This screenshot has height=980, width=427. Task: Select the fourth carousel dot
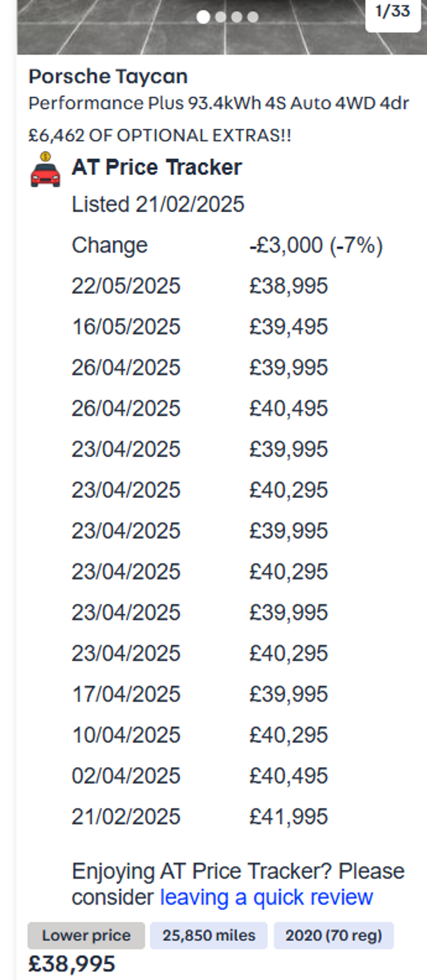[253, 17]
